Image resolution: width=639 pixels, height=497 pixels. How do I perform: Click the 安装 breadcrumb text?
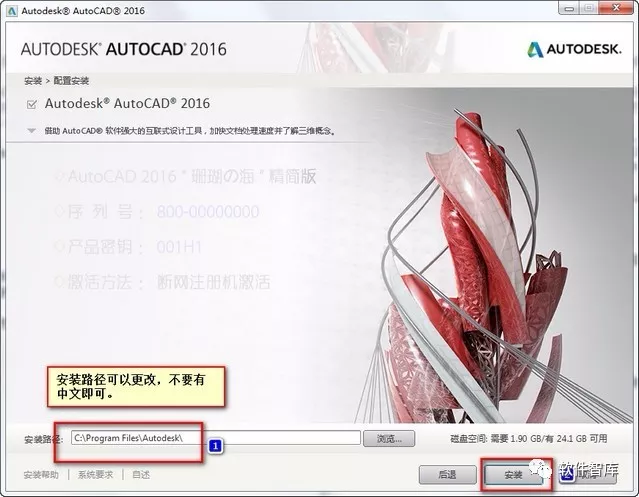(x=33, y=81)
